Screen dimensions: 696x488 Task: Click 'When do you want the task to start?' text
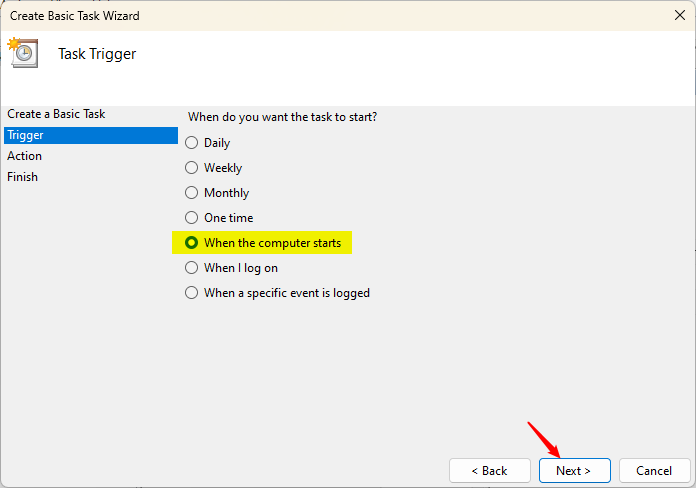click(x=282, y=117)
